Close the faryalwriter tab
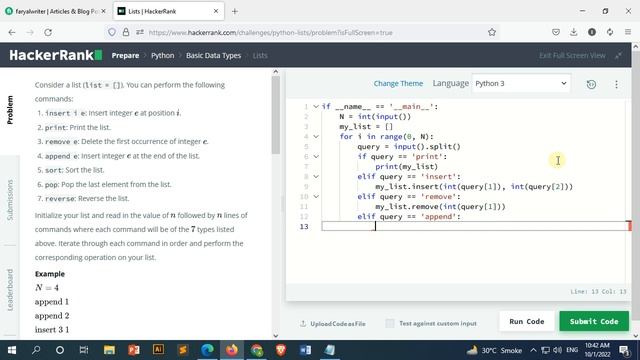 (x=103, y=11)
